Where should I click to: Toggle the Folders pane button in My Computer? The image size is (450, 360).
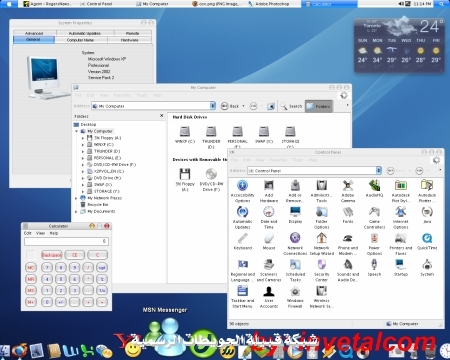[319, 106]
